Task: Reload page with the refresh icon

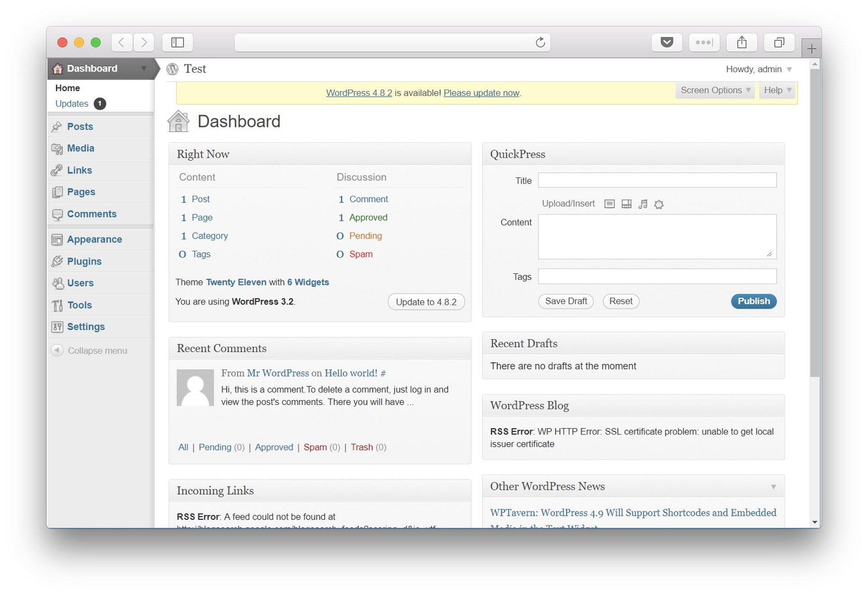Action: point(540,42)
